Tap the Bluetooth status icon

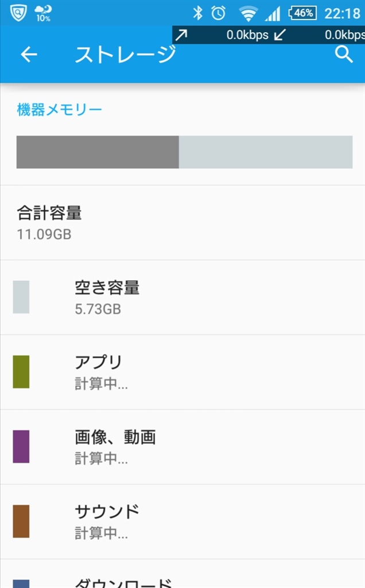point(197,13)
